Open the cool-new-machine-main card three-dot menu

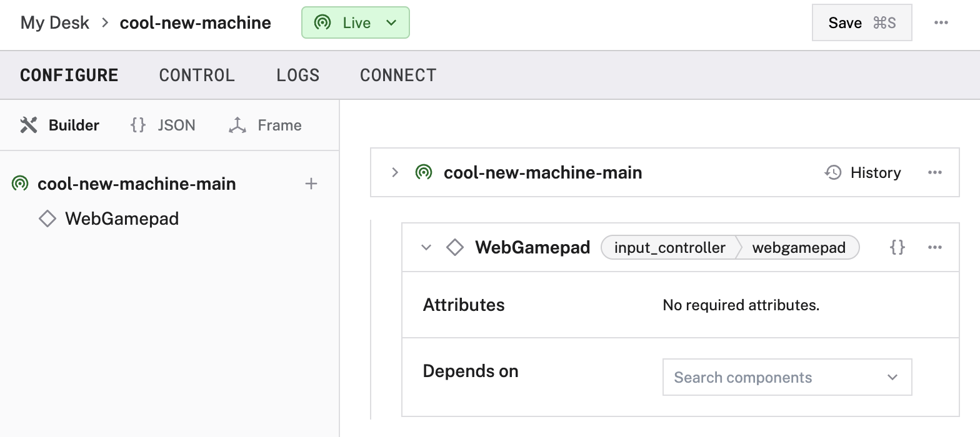(934, 172)
